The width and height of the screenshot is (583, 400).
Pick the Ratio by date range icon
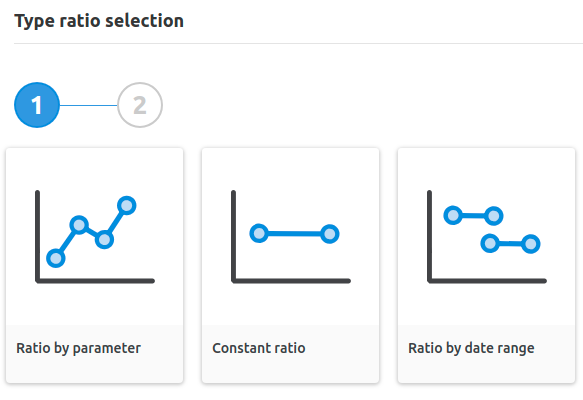tap(487, 237)
